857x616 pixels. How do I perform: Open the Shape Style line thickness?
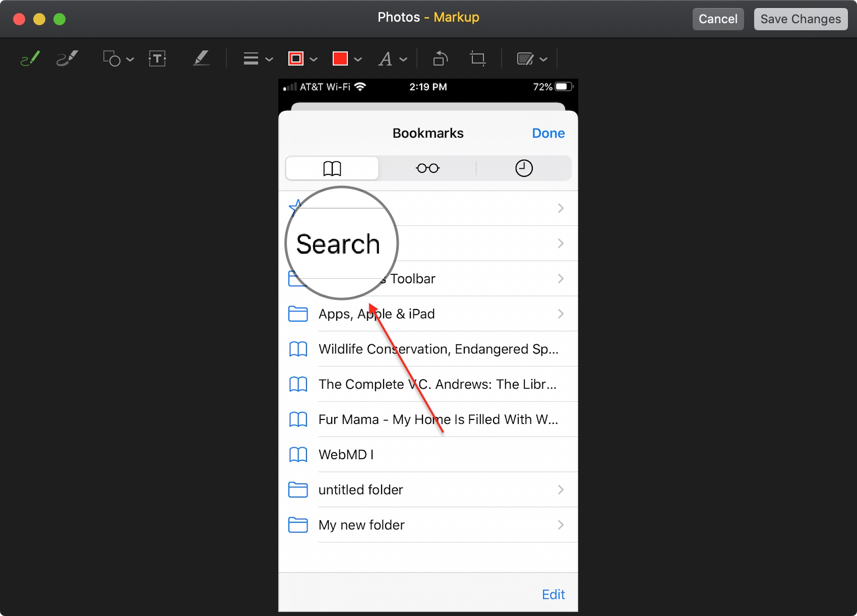point(251,59)
